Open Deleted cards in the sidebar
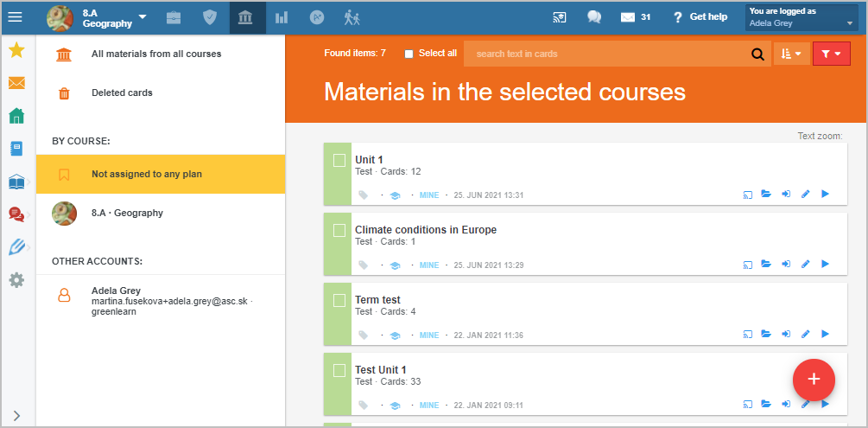This screenshot has width=868, height=428. pyautogui.click(x=122, y=93)
